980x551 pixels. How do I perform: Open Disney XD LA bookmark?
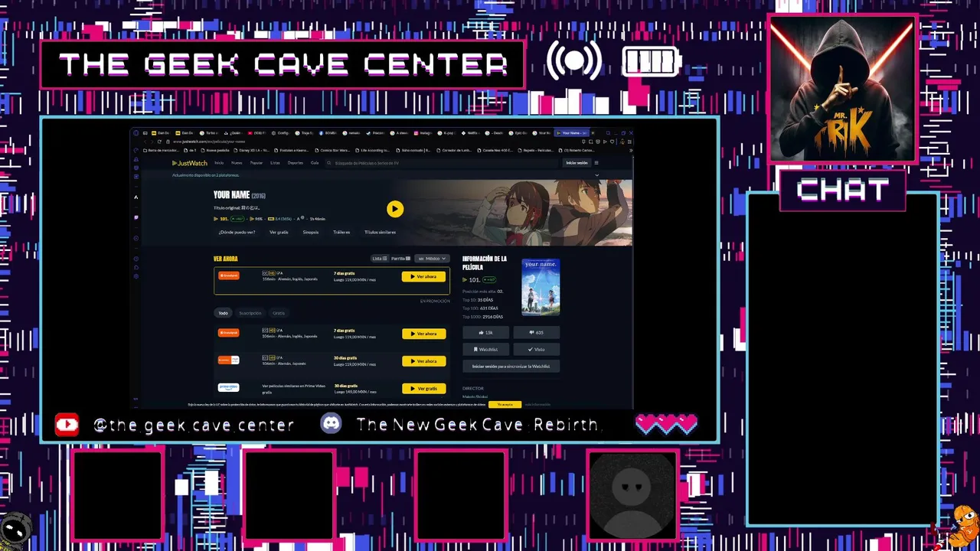coord(250,151)
